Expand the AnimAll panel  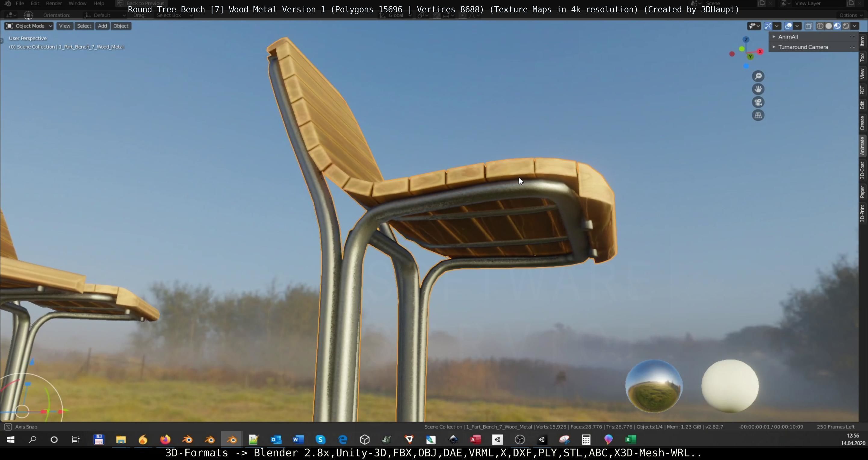click(x=788, y=37)
